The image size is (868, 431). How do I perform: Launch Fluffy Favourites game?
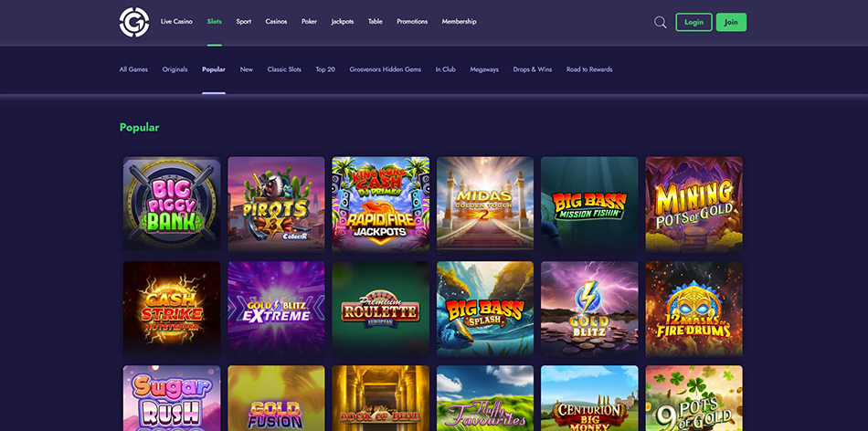pyautogui.click(x=485, y=398)
